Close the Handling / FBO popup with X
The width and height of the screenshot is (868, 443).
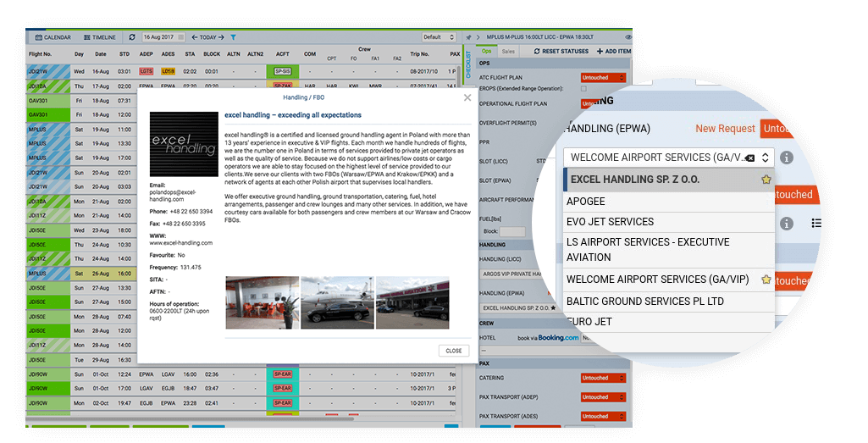[x=467, y=97]
